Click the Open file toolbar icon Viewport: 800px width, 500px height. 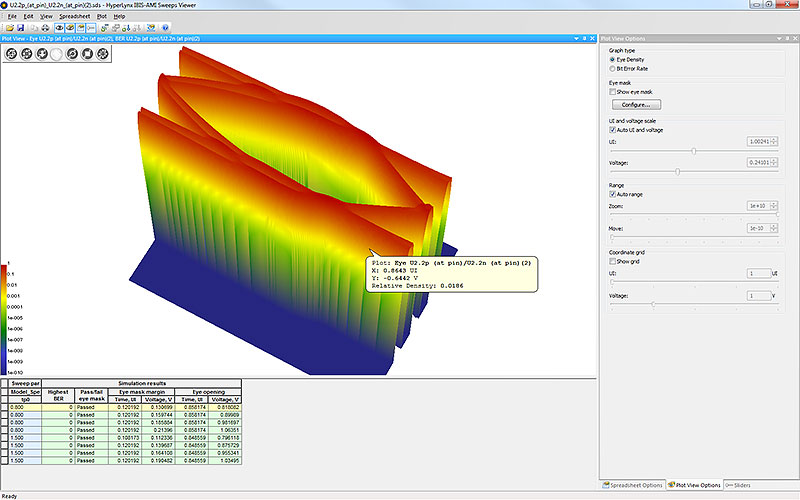(8, 27)
